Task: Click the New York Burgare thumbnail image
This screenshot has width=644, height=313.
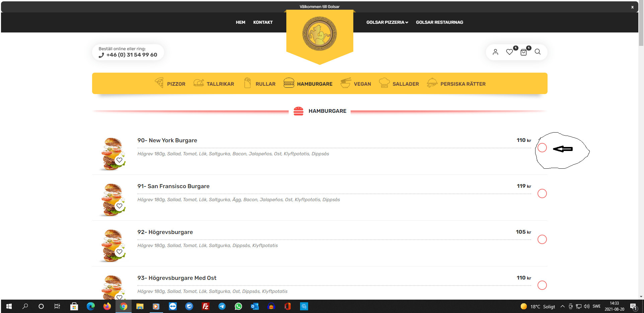Action: click(113, 154)
